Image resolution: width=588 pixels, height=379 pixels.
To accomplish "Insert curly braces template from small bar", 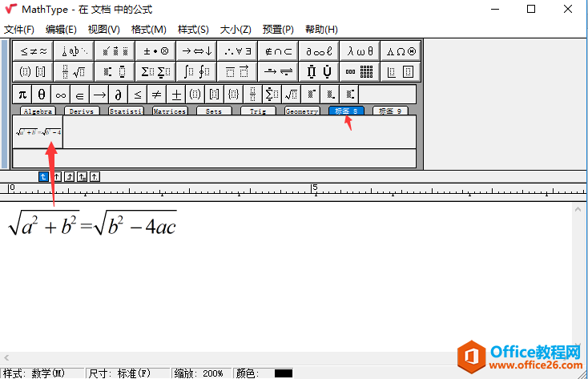I will click(x=234, y=95).
